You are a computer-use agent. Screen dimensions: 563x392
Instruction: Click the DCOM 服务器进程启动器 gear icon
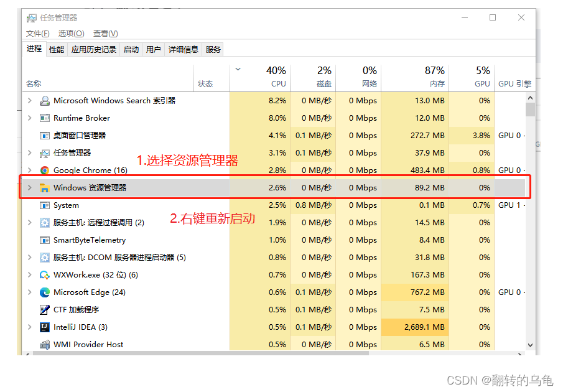coord(45,258)
